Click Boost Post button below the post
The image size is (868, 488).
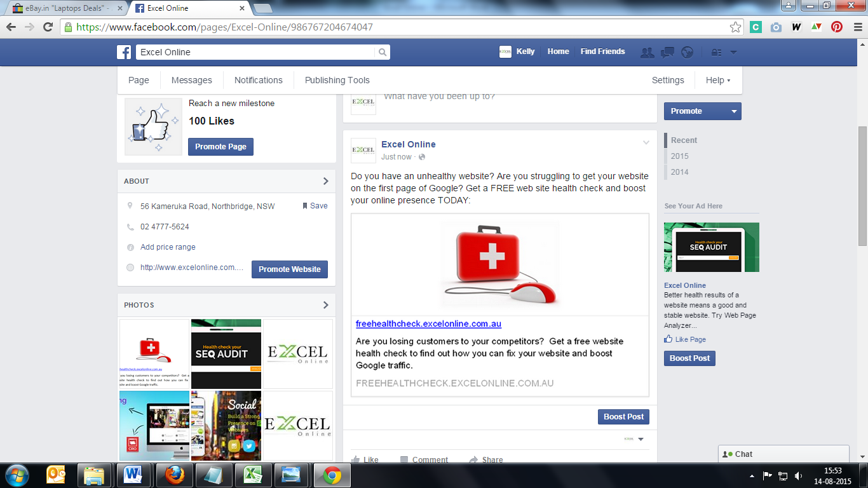pyautogui.click(x=623, y=417)
